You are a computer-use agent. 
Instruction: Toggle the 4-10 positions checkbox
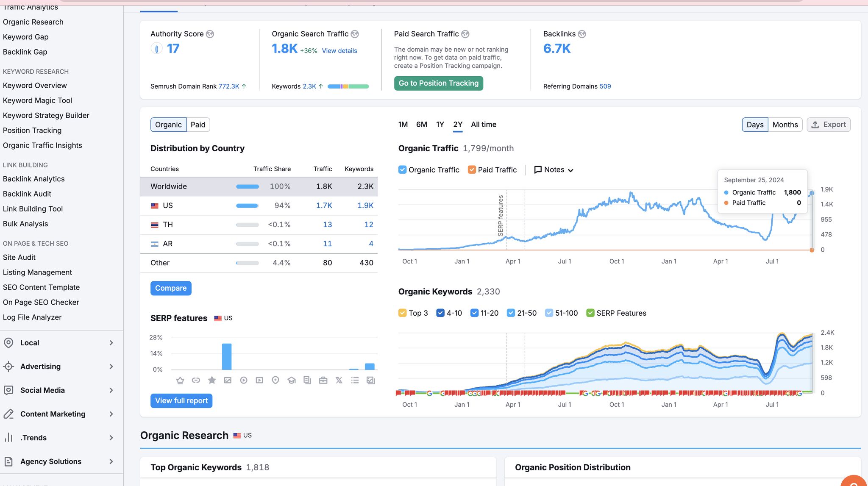tap(440, 313)
